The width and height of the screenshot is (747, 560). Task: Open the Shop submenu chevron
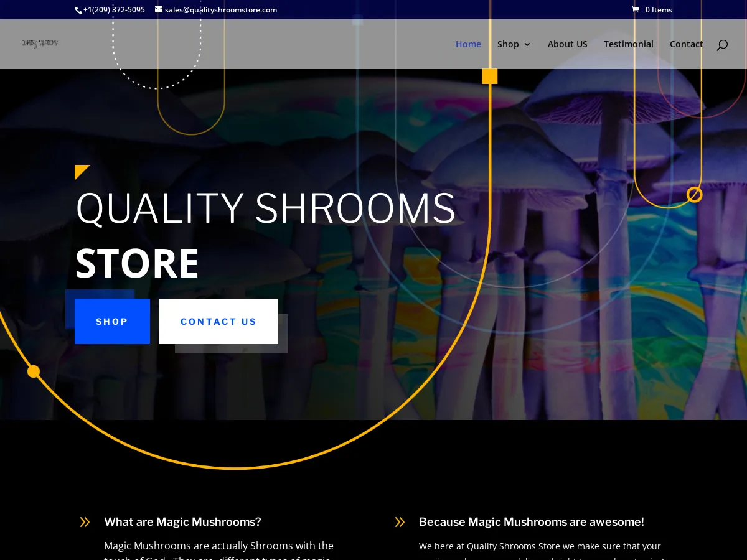(527, 44)
